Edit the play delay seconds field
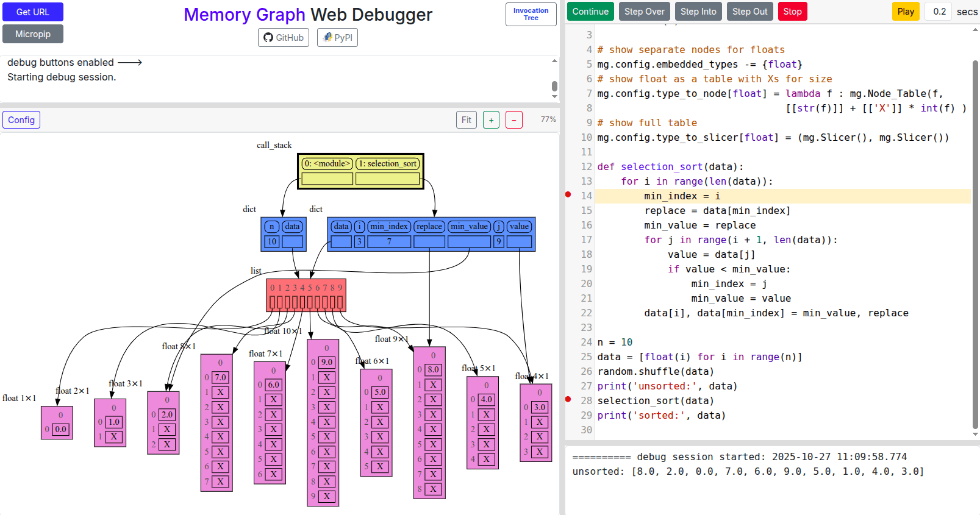 939,12
